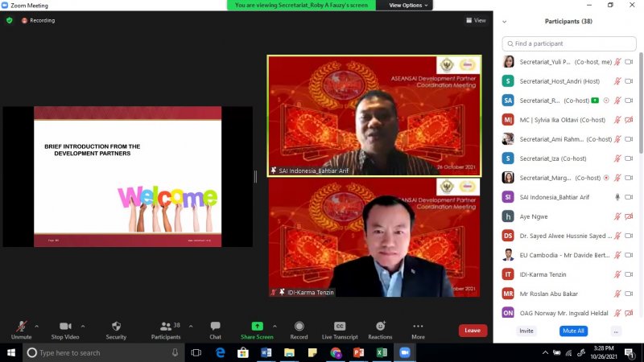Click the Find a participant search field
The width and height of the screenshot is (644, 362).
point(570,43)
